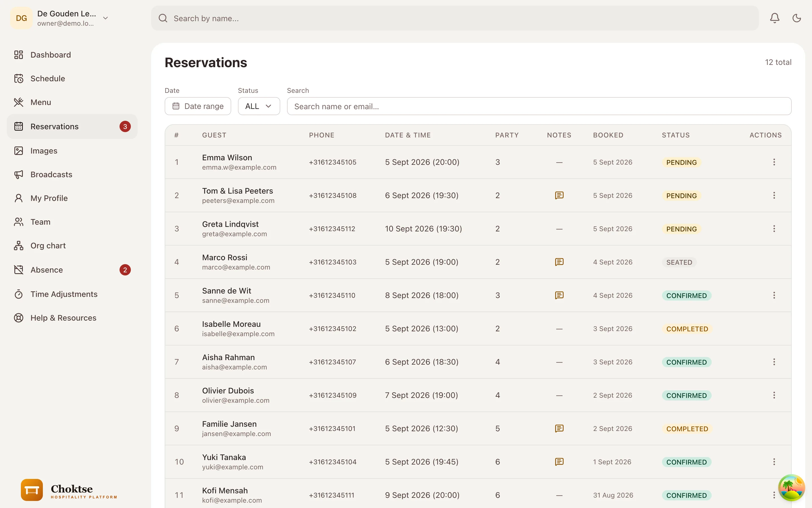The image size is (812, 508).
Task: Click the Absence badge showing 2
Action: [125, 270]
